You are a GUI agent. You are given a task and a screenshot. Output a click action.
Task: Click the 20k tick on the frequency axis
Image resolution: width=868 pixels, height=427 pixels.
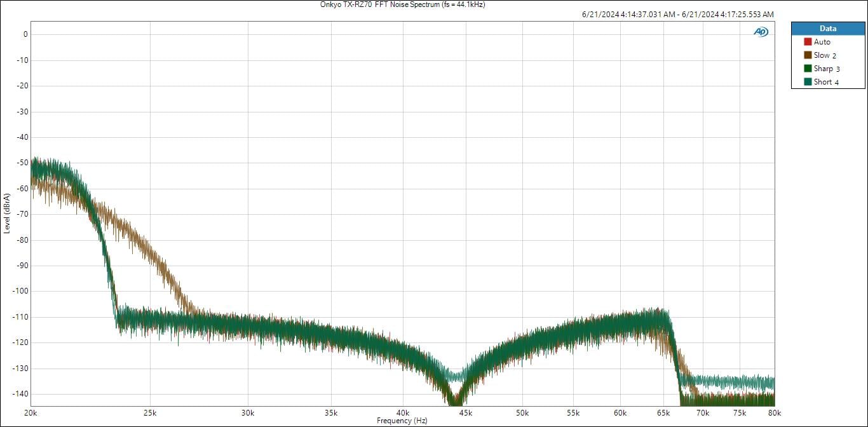(30, 412)
